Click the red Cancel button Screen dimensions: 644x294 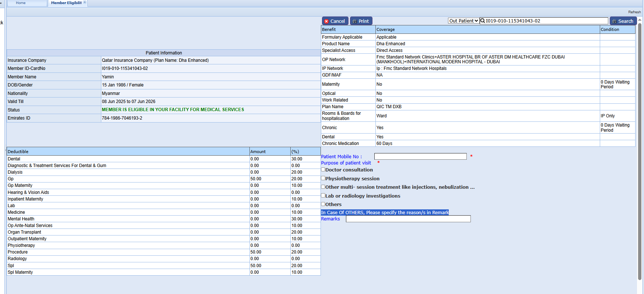[x=335, y=21]
